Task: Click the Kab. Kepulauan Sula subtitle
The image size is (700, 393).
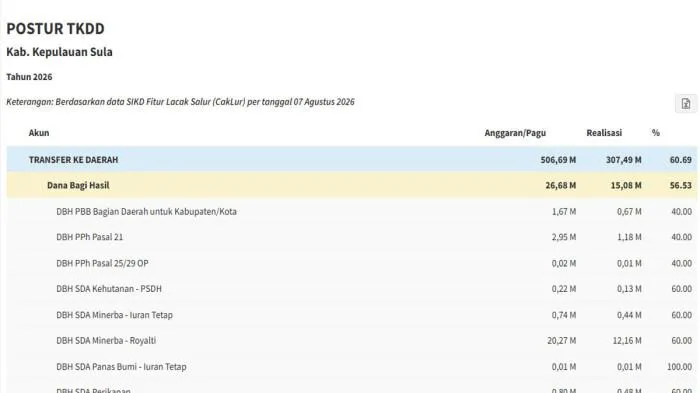Action: (59, 52)
